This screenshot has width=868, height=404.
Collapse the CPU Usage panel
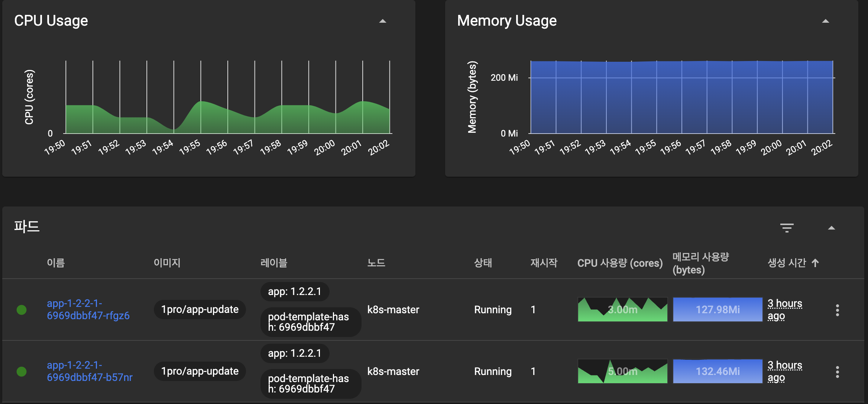(x=382, y=21)
